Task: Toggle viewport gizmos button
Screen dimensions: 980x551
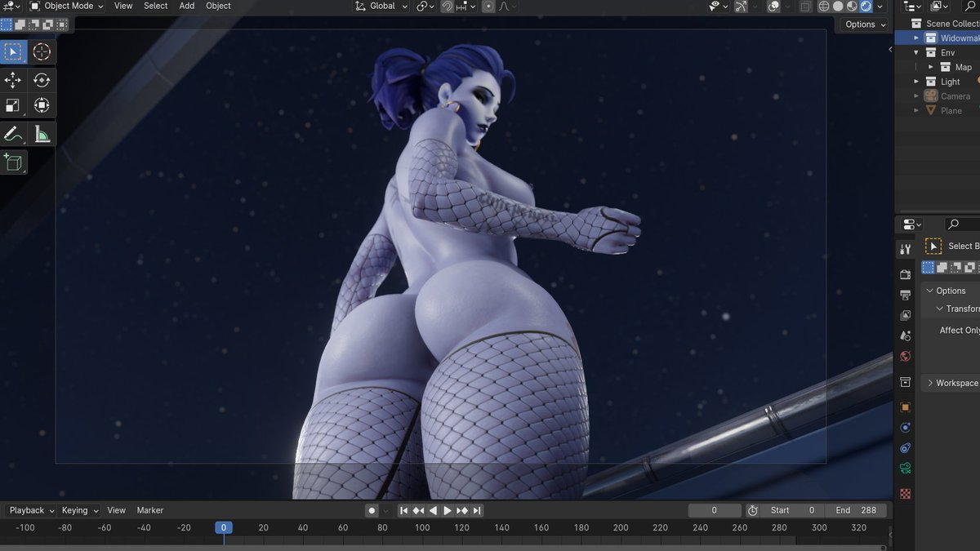Action: pyautogui.click(x=741, y=6)
